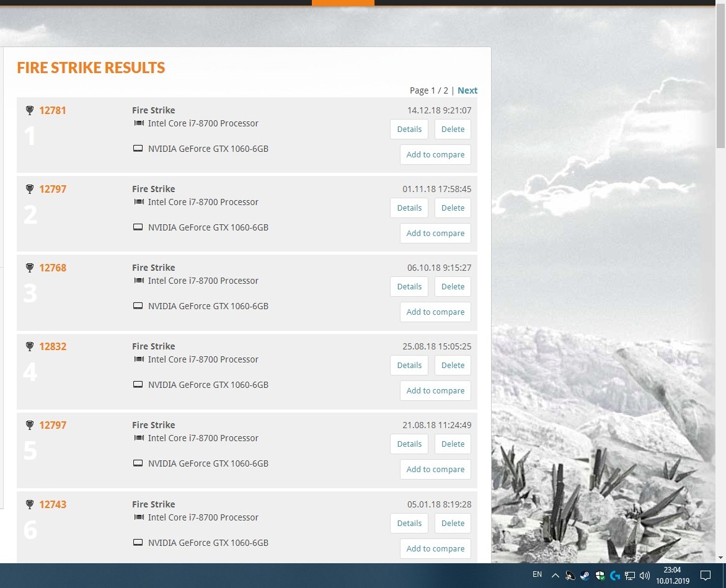Add the 12832 result to compare
This screenshot has height=588, width=726.
coord(435,390)
